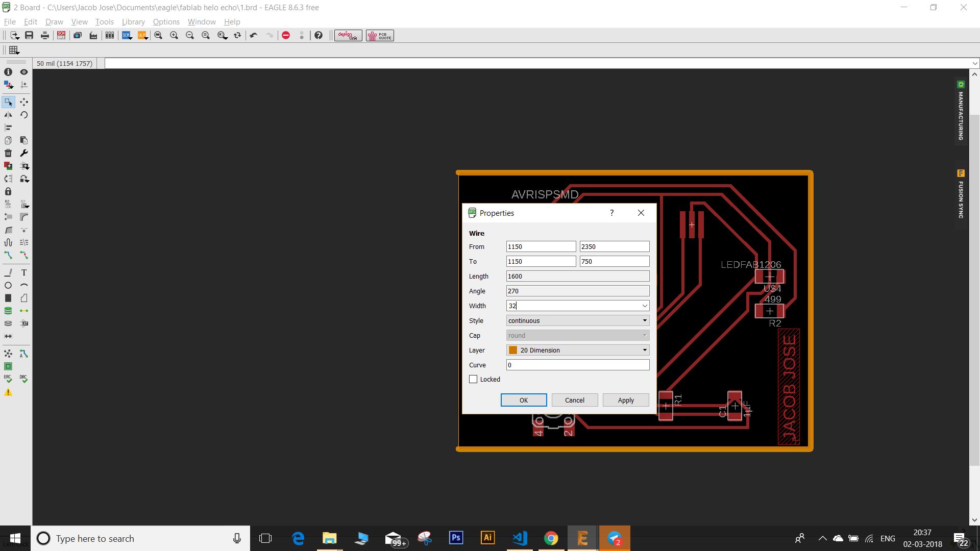Select the Text tool in sidebar
This screenshot has height=551, width=980.
pos(23,272)
